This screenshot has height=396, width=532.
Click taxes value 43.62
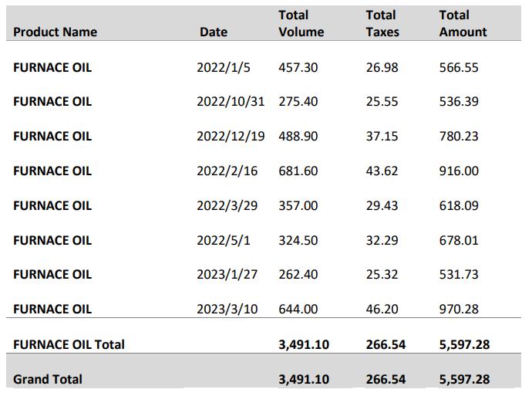click(x=382, y=171)
